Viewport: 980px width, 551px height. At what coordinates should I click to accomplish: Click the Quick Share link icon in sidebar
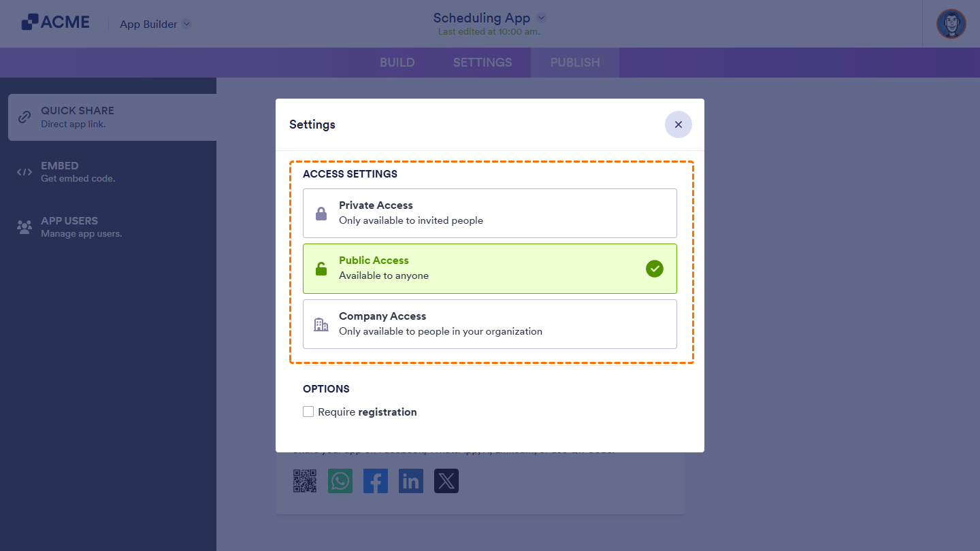tap(24, 116)
